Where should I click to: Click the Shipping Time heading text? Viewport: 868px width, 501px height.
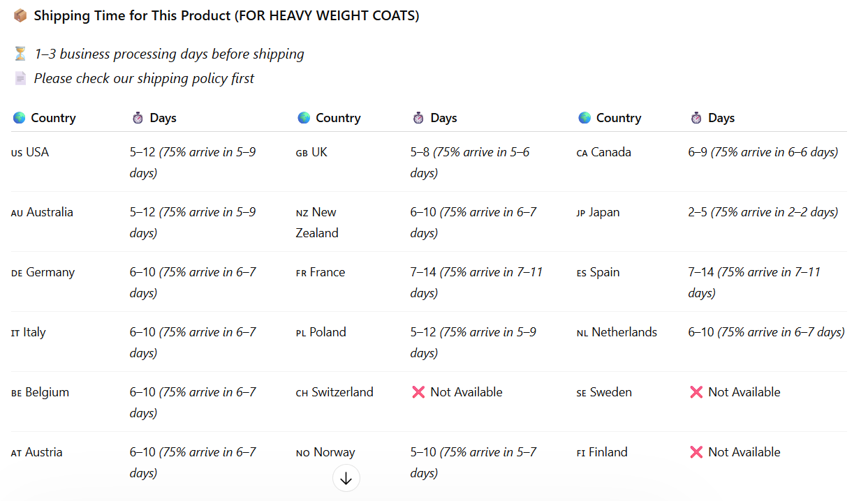pos(226,15)
